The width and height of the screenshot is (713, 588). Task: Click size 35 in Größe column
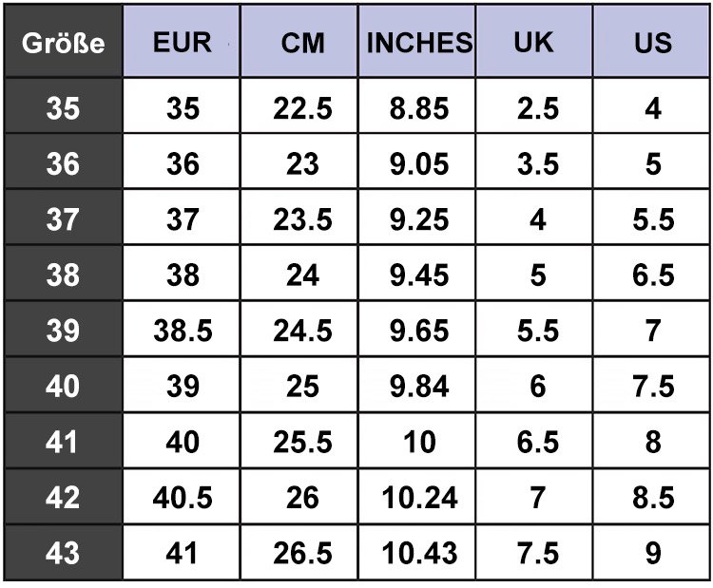pos(63,108)
